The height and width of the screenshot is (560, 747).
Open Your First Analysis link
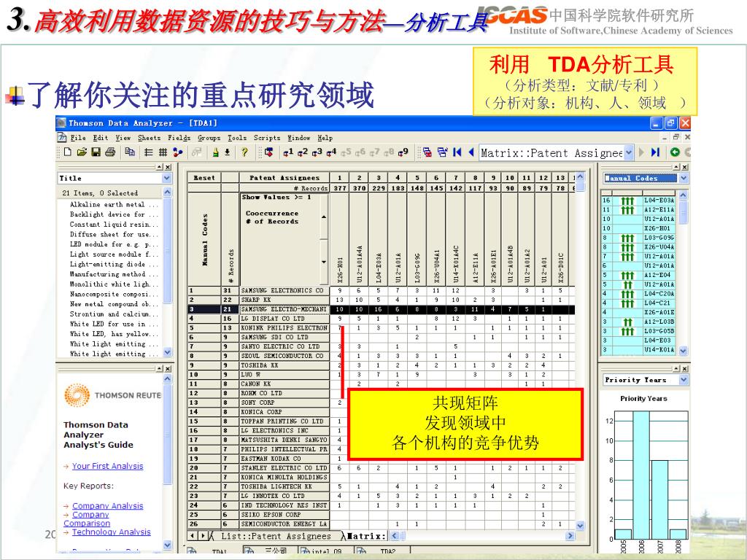click(x=108, y=466)
